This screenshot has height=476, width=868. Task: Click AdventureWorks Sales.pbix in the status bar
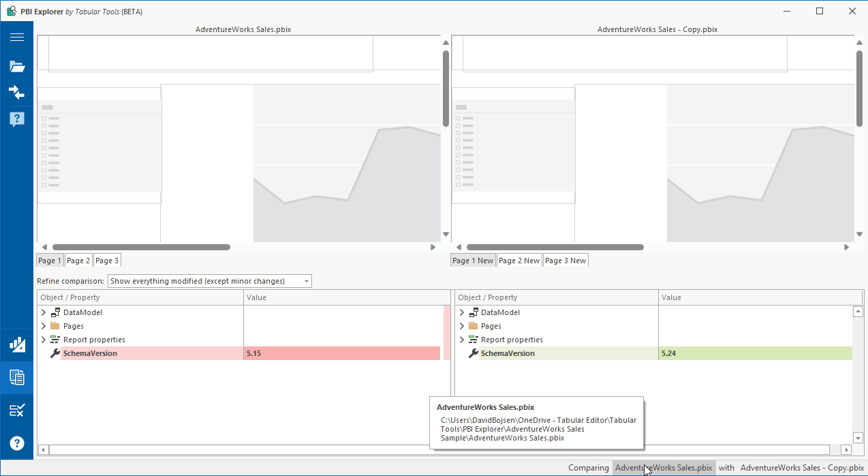click(x=664, y=468)
